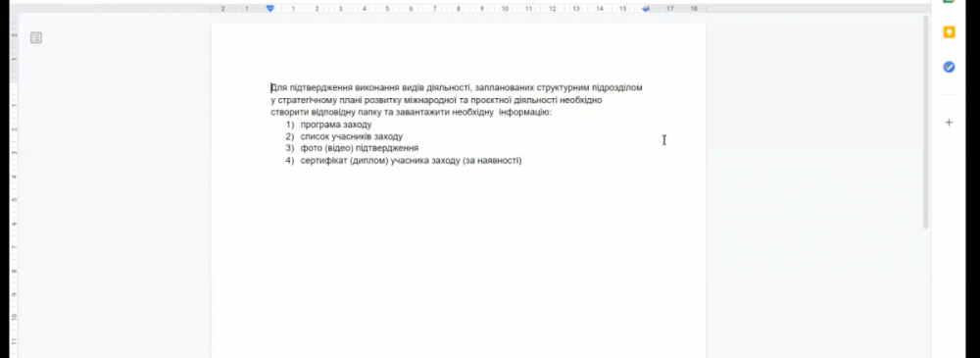Open Google Keep in side panel

coord(949,32)
